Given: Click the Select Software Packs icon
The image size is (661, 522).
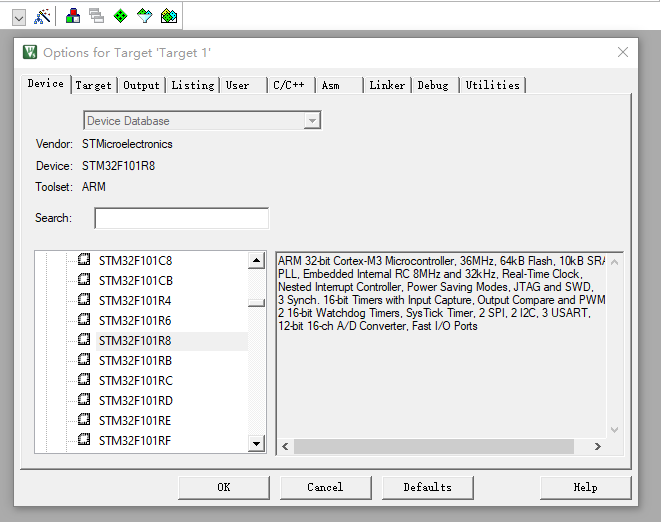Looking at the screenshot, I should (145, 16).
